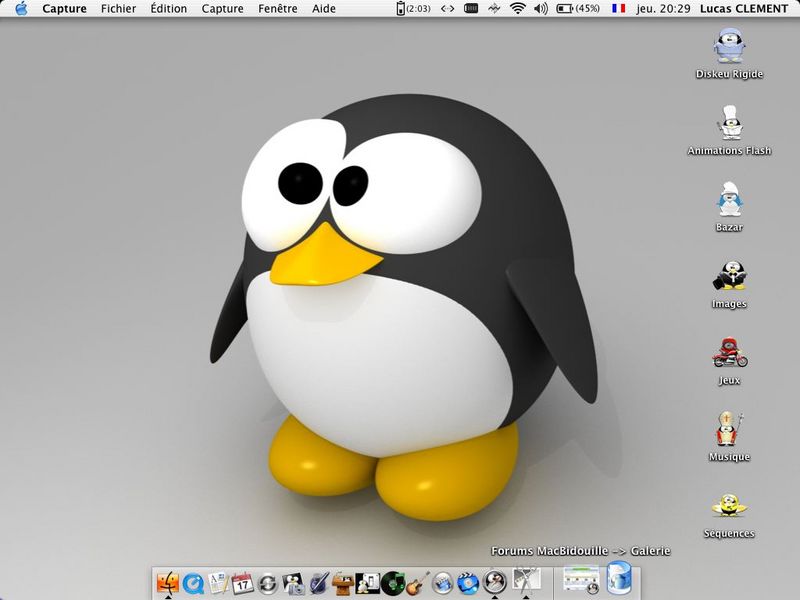Launch the circular sync arrows dock icon

(268, 583)
